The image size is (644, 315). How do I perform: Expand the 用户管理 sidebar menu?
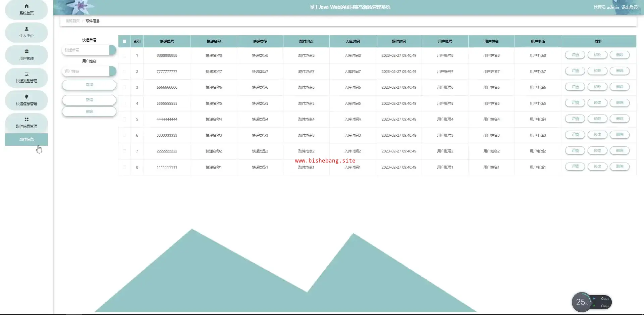(26, 55)
